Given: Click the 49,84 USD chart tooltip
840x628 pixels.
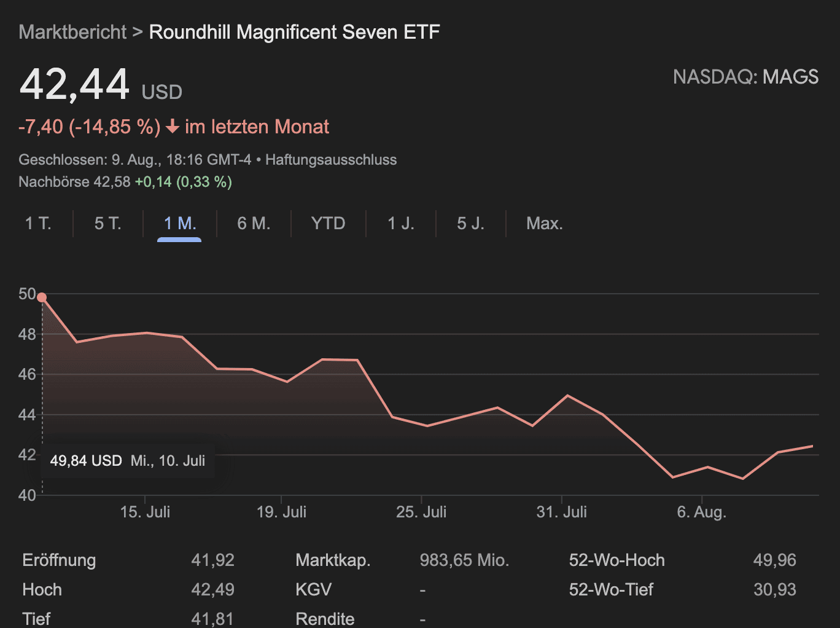Looking at the screenshot, I should [128, 461].
